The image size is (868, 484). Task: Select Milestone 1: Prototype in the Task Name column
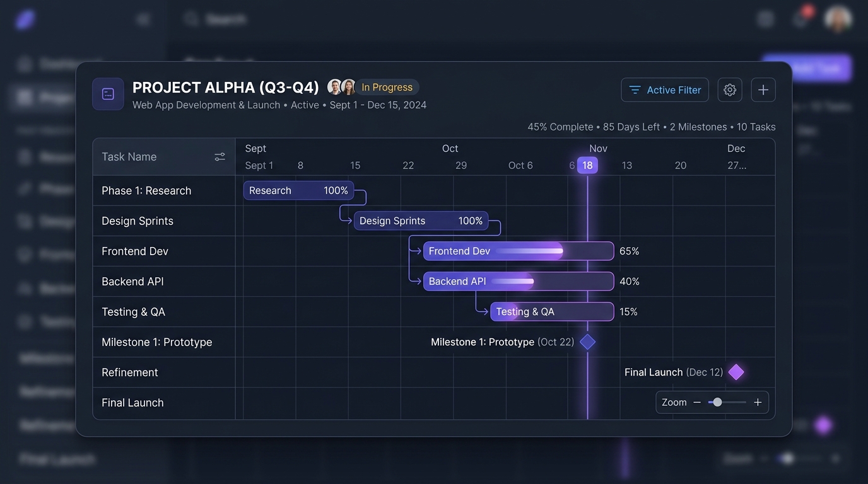click(x=164, y=342)
